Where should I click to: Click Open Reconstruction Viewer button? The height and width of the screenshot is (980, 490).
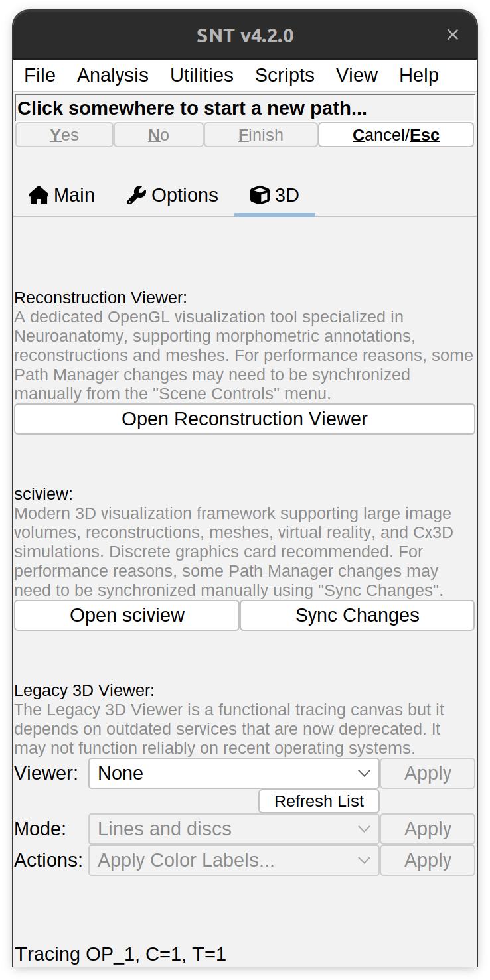point(244,419)
